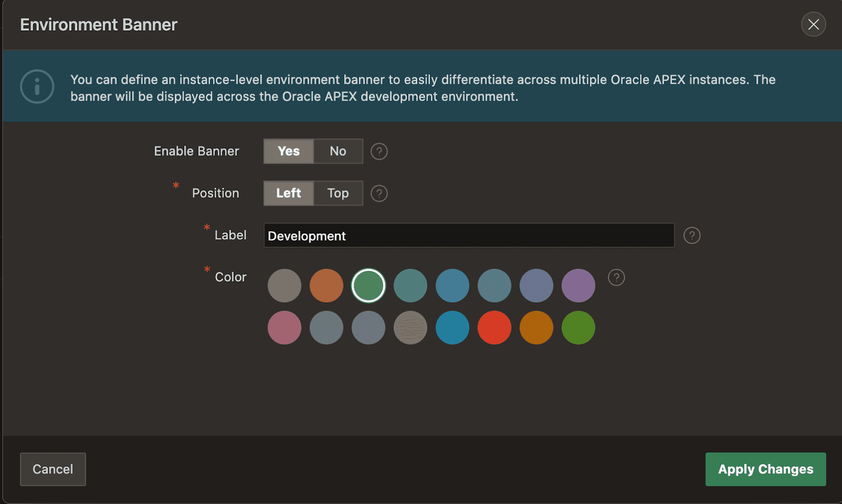Screen dimensions: 842x504
Task: Set Enable Banner to No
Action: [x=338, y=152]
